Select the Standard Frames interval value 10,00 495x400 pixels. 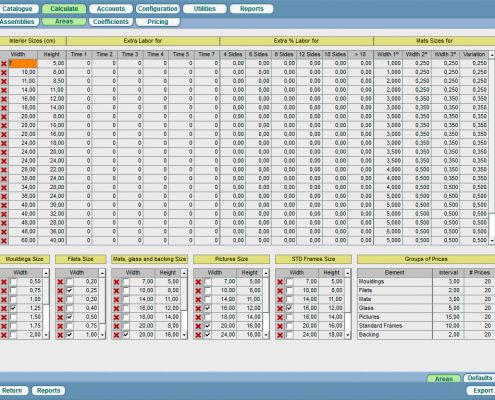click(x=448, y=326)
